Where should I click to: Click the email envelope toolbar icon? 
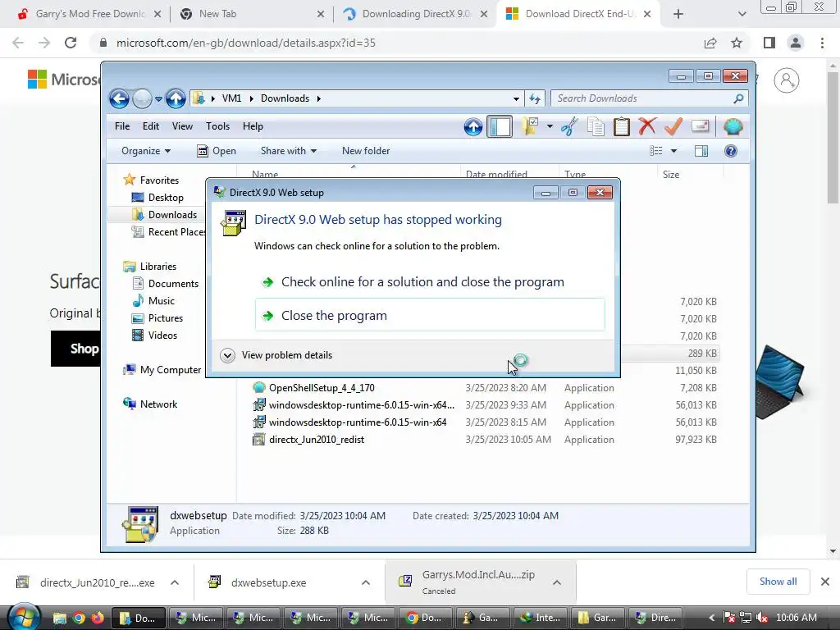(x=701, y=127)
